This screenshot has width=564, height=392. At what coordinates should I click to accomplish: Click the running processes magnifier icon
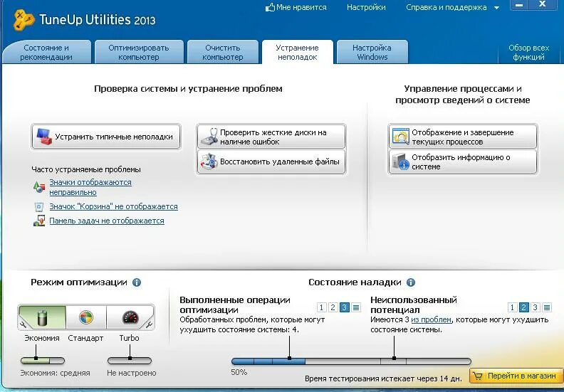coord(401,137)
